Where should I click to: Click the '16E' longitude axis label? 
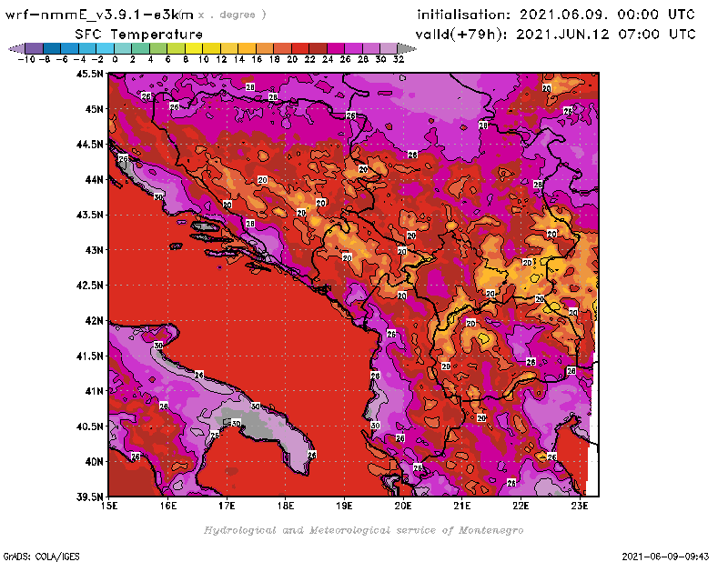(x=168, y=506)
